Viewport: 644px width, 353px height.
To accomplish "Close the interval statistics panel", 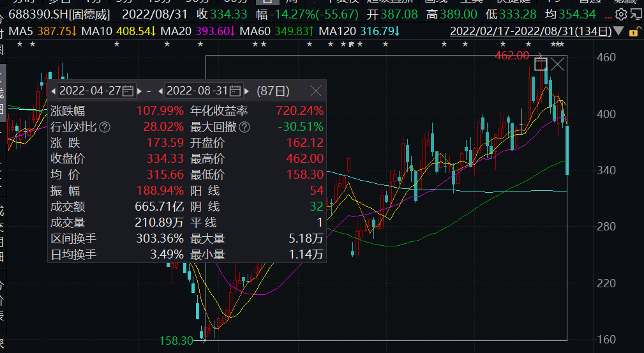I will pyautogui.click(x=315, y=91).
